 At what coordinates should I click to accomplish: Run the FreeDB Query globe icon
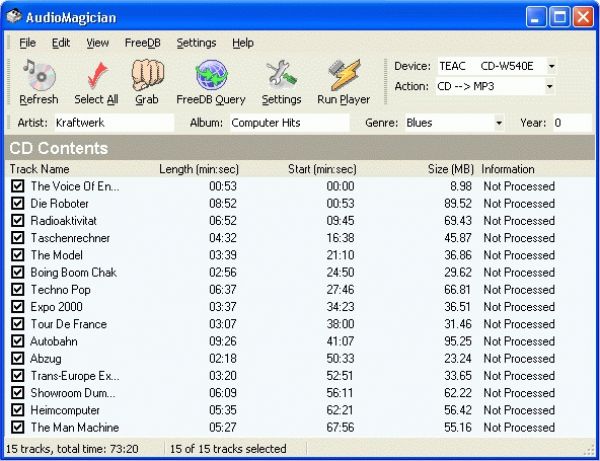(x=210, y=76)
